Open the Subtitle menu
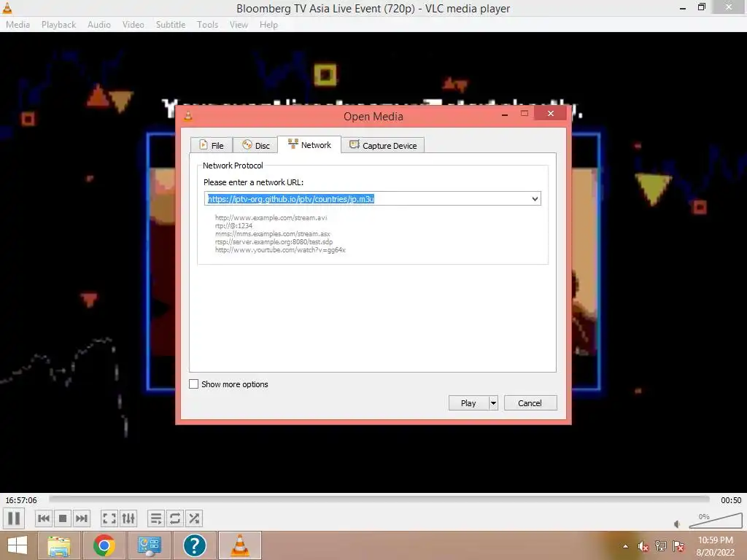The height and width of the screenshot is (560, 747). coord(171,24)
